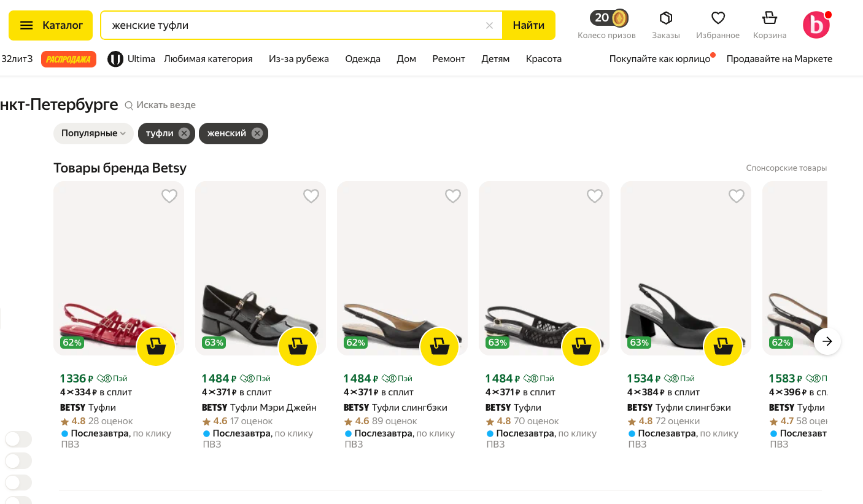
Task: Toggle the second filter switch on left
Action: point(18,461)
